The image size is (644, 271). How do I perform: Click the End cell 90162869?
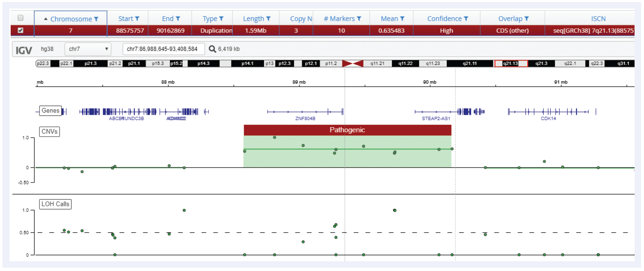coord(170,31)
